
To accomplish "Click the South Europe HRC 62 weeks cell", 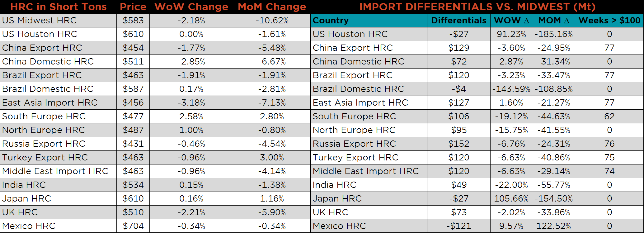I will point(609,116).
